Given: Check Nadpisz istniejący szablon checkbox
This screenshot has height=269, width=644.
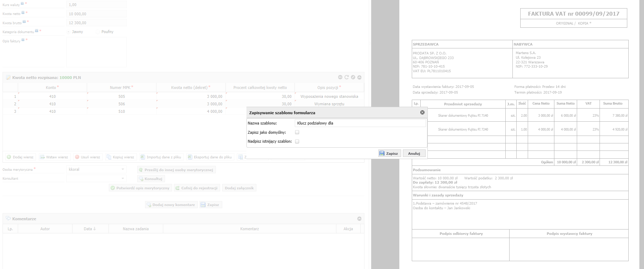Looking at the screenshot, I should coord(297,141).
